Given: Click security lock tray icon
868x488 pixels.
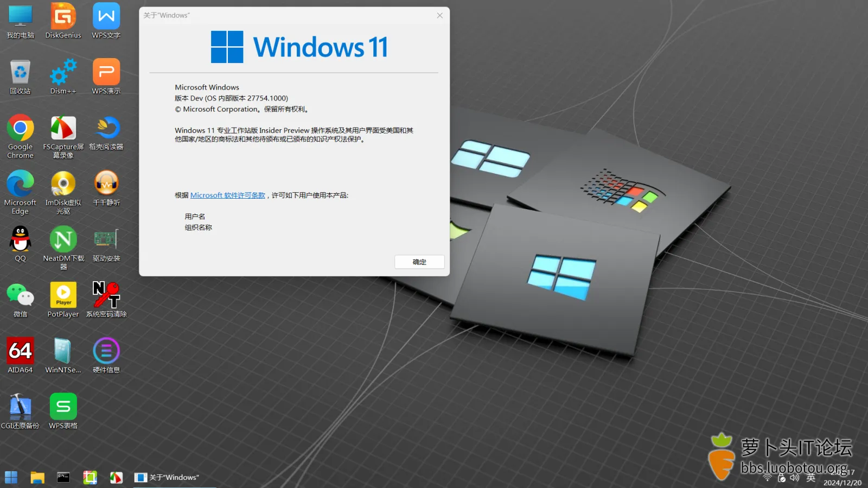Looking at the screenshot, I should coord(781,478).
